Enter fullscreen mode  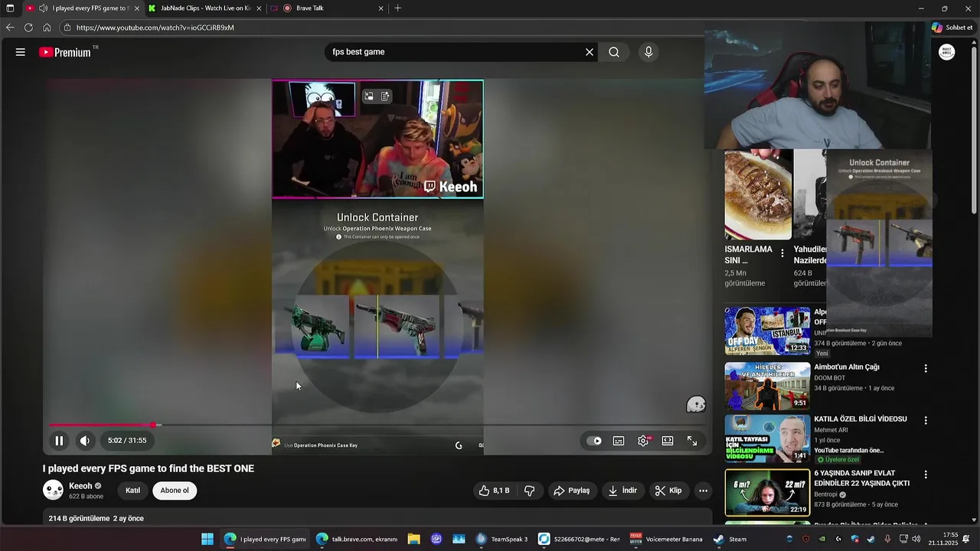(692, 441)
